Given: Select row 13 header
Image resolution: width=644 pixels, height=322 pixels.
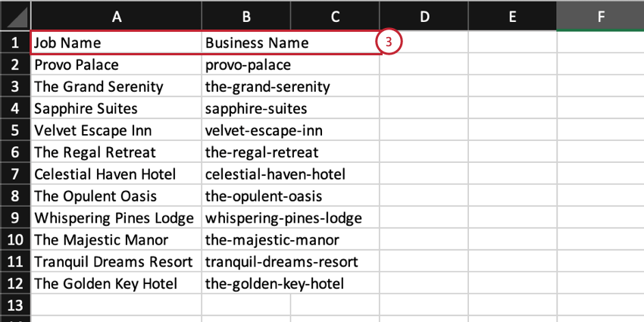Looking at the screenshot, I should (x=15, y=305).
